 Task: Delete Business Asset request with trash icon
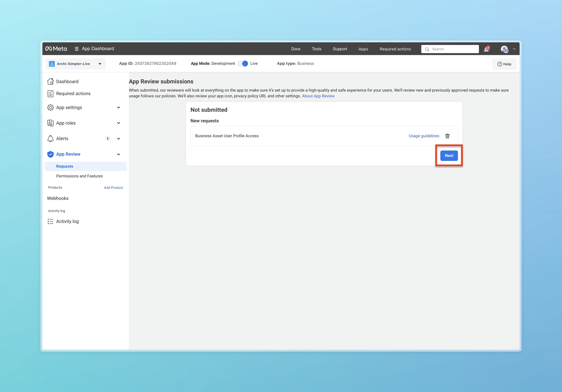point(447,136)
